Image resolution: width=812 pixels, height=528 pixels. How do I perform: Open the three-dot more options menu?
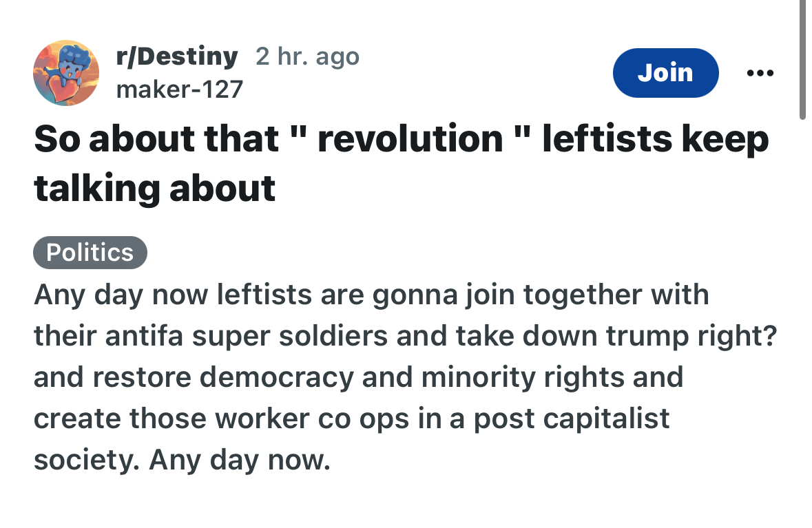762,73
